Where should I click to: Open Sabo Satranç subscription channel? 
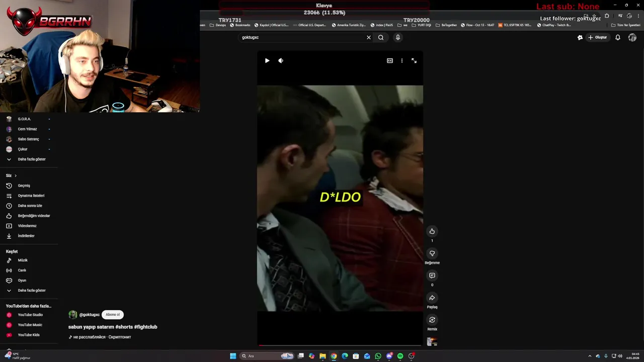coord(29,139)
